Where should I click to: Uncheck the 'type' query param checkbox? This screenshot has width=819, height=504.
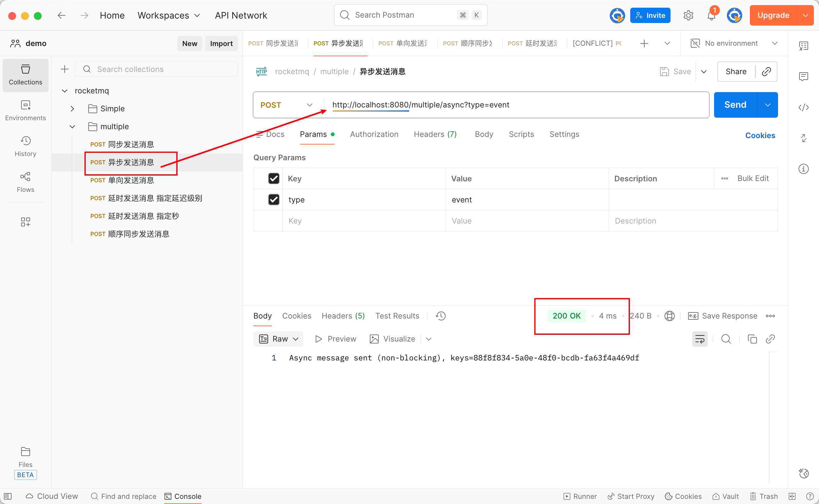pos(274,200)
